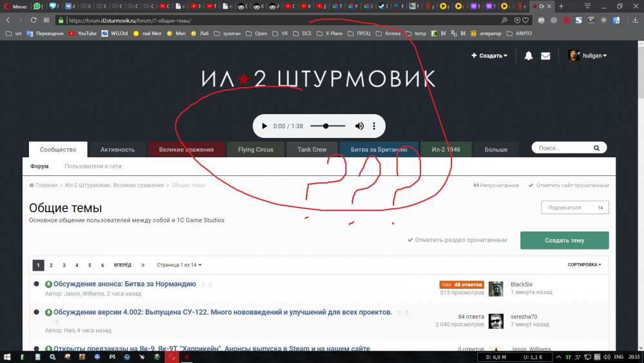Switch to the Сообщество tab
Screen dimensions: 644x363
(x=58, y=150)
